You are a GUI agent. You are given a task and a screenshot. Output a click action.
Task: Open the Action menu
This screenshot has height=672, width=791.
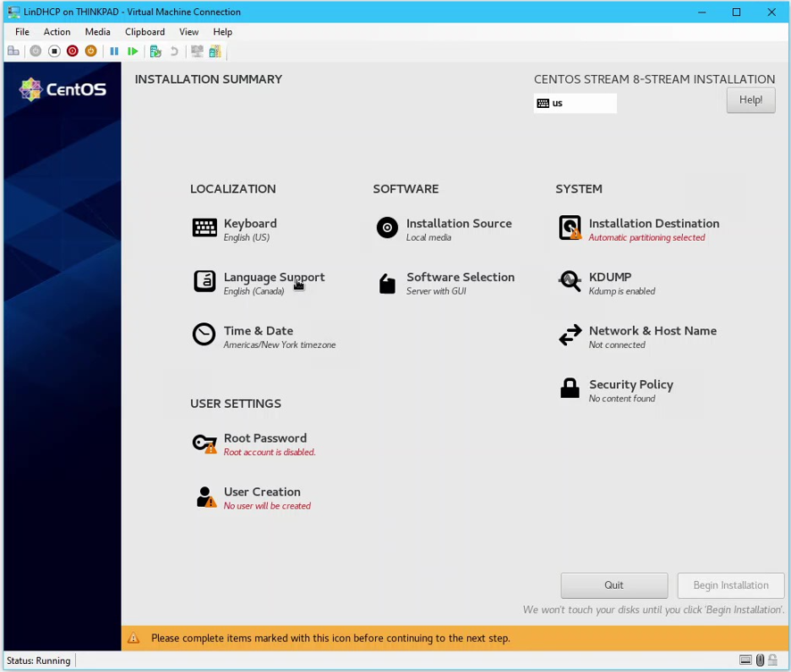57,32
